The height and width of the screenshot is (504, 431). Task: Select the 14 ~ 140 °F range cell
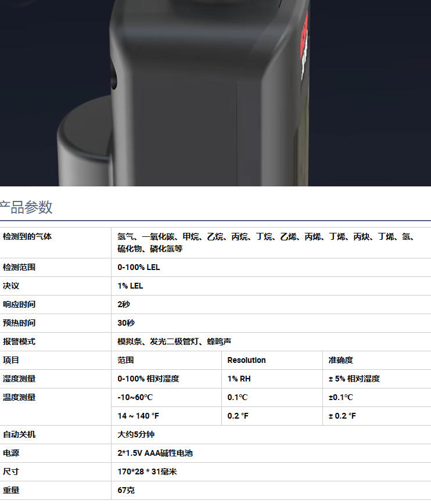point(138,416)
